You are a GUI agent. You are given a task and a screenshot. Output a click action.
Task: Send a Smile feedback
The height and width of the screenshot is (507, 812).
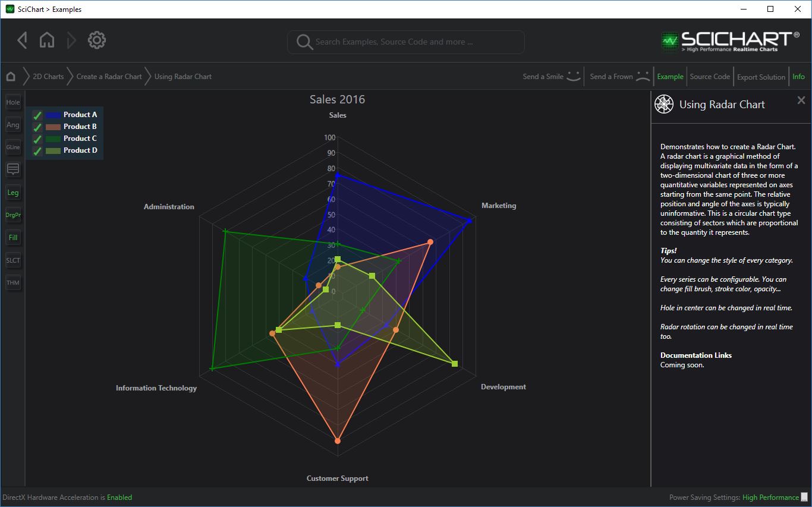[552, 76]
